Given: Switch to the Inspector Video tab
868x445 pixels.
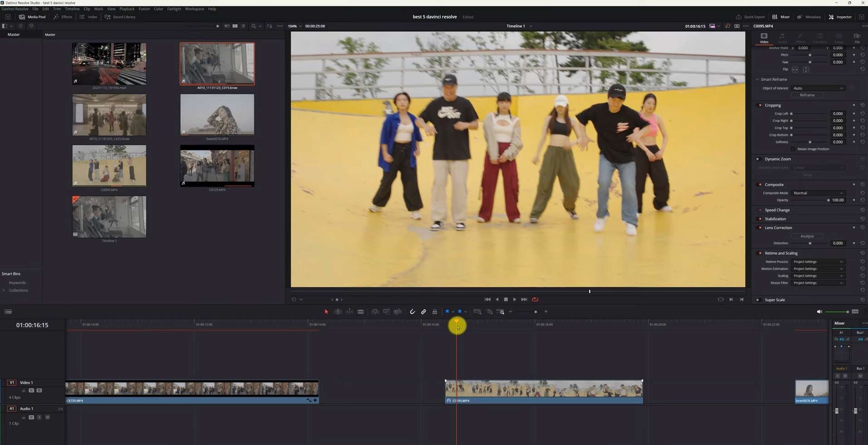Looking at the screenshot, I should click(764, 38).
